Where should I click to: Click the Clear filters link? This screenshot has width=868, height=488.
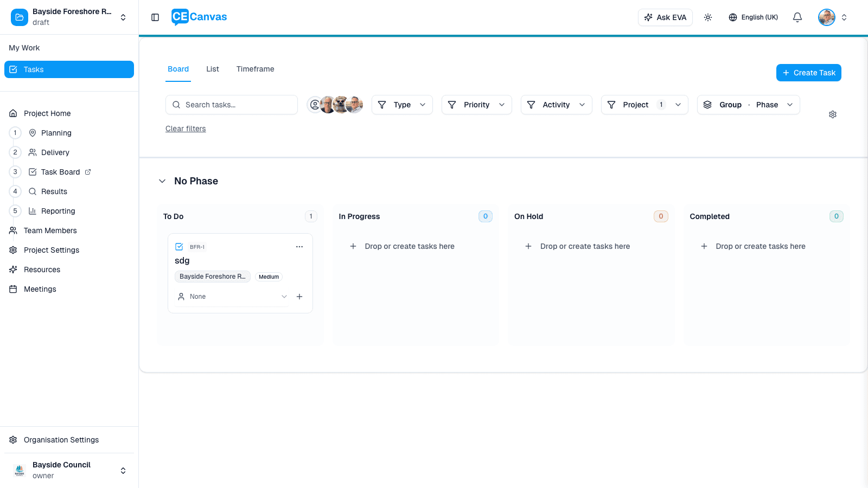click(186, 129)
